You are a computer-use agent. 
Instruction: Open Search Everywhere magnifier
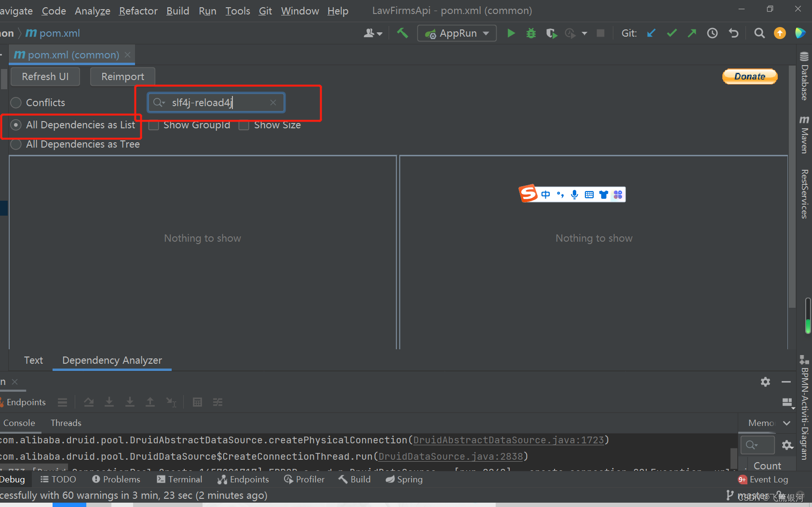tap(759, 33)
